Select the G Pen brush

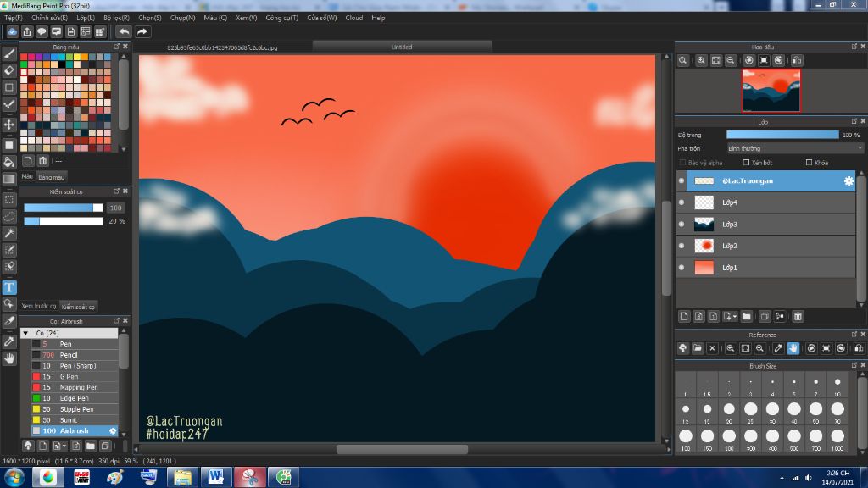click(75, 376)
